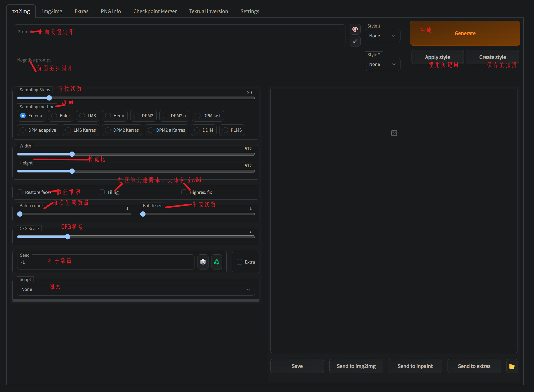Click the orange Generate button
This screenshot has width=534, height=392.
[x=465, y=33]
